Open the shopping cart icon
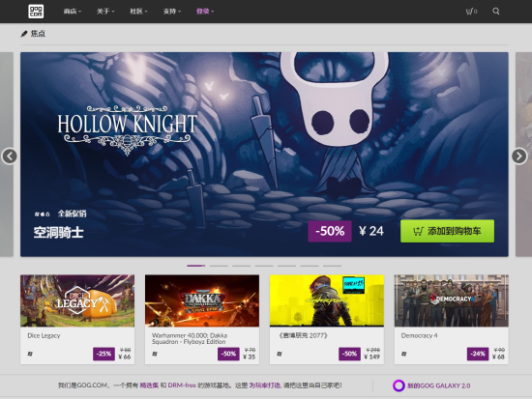 point(471,12)
